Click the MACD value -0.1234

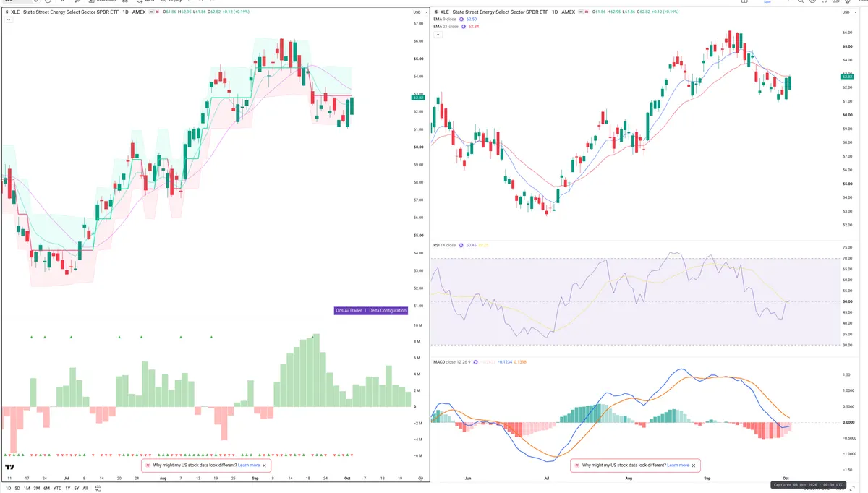tap(505, 362)
